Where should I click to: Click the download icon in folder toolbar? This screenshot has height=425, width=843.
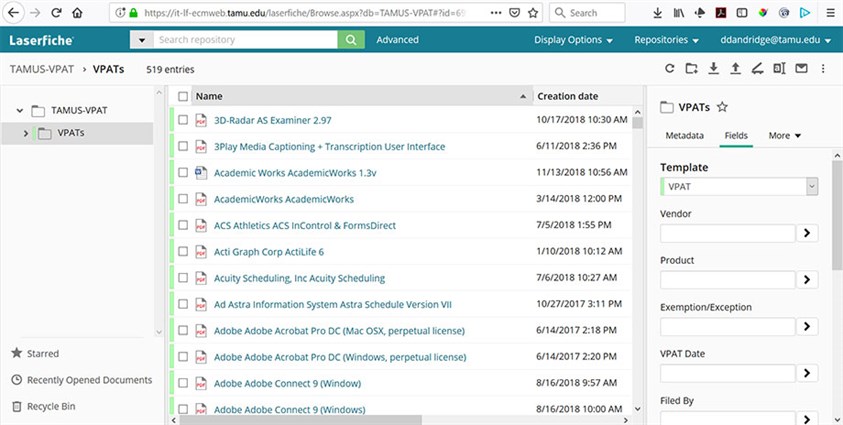point(713,68)
